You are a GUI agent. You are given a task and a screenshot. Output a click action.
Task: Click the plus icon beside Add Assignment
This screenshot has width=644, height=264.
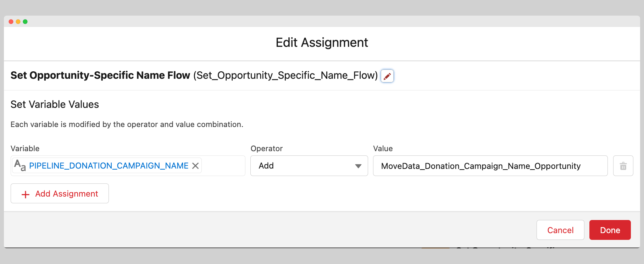tap(26, 194)
